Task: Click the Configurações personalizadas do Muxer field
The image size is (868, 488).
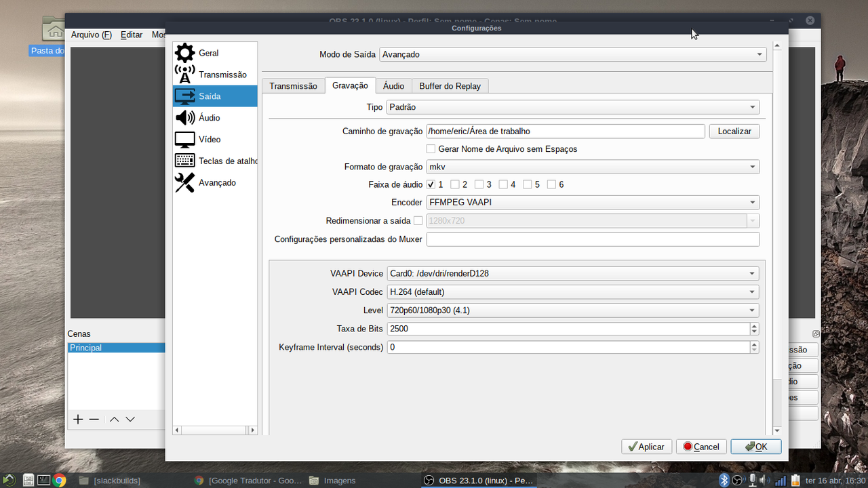Action: pyautogui.click(x=593, y=239)
